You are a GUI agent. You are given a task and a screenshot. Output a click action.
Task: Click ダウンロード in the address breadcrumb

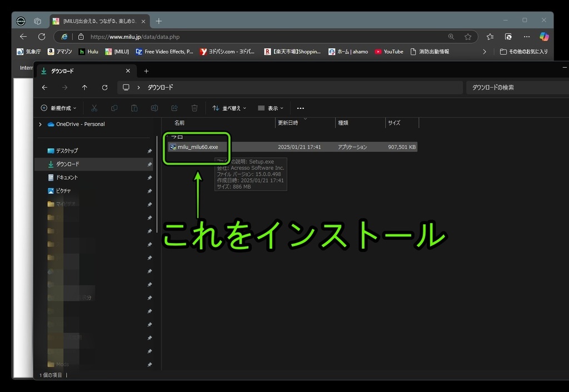pos(161,87)
